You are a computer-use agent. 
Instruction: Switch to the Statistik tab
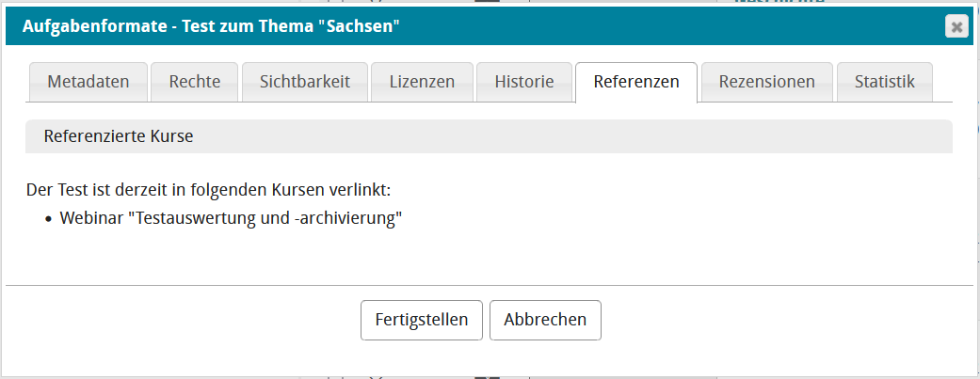884,82
